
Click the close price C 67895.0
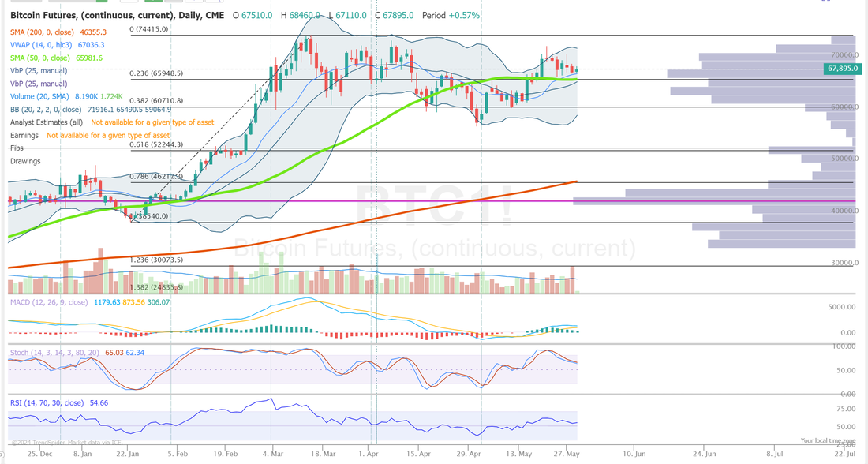pyautogui.click(x=394, y=16)
